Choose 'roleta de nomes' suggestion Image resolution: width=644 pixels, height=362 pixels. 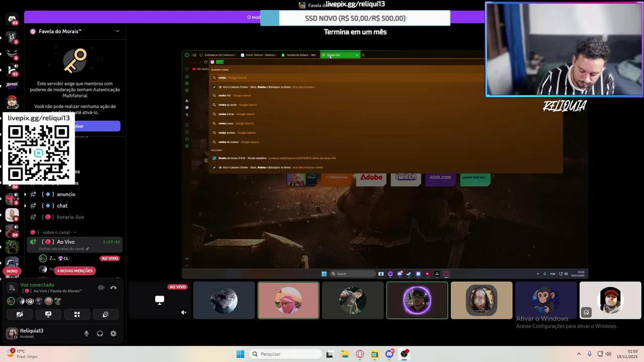pyautogui.click(x=385, y=142)
